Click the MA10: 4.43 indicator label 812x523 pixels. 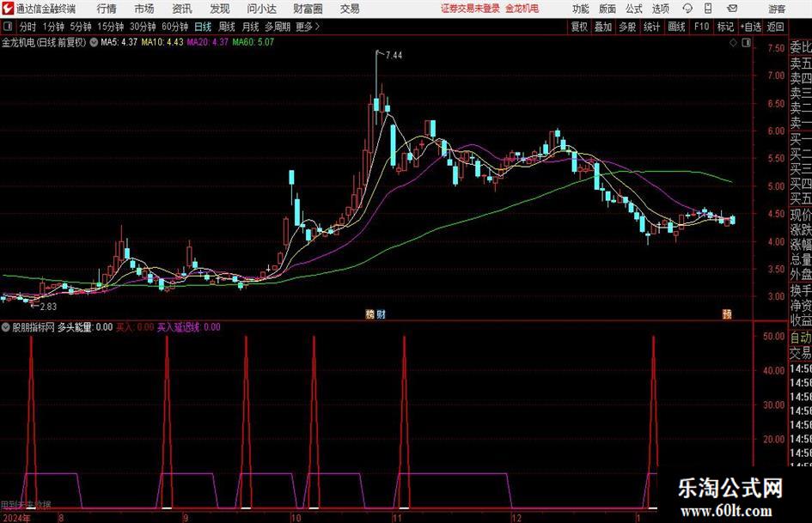pyautogui.click(x=162, y=42)
